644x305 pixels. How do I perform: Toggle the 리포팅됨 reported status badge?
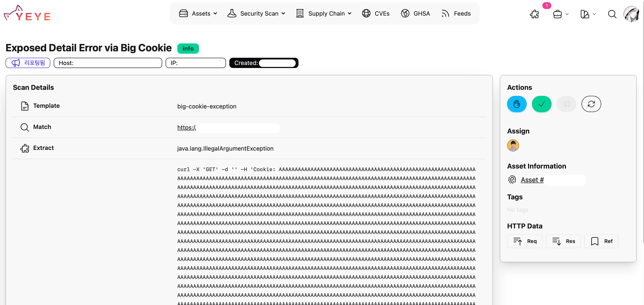point(28,63)
